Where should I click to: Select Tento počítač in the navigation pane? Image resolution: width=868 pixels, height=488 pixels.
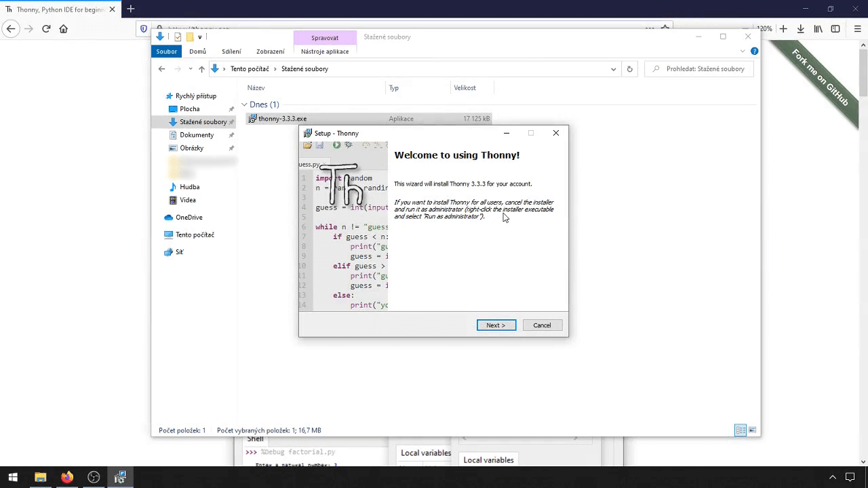point(195,235)
